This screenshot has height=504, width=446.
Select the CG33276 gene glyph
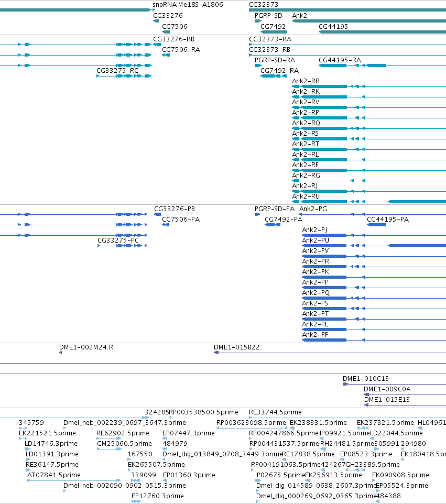coord(156,21)
